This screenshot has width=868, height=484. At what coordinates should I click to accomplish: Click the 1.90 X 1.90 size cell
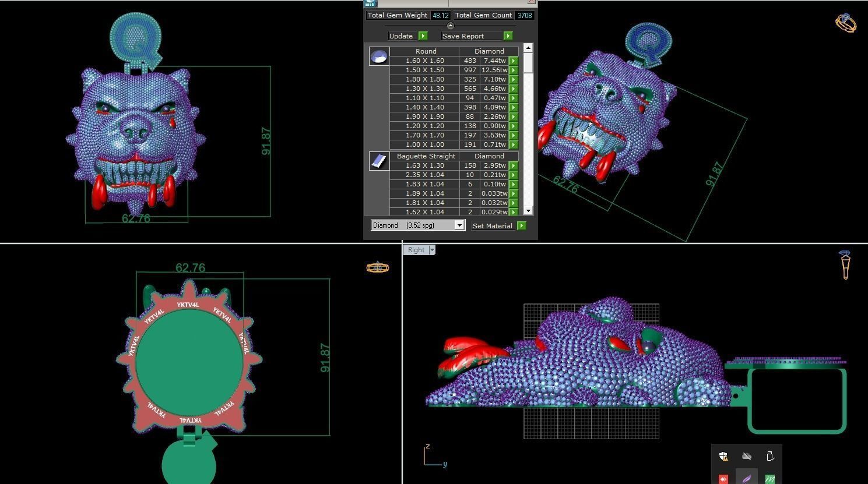tap(424, 116)
